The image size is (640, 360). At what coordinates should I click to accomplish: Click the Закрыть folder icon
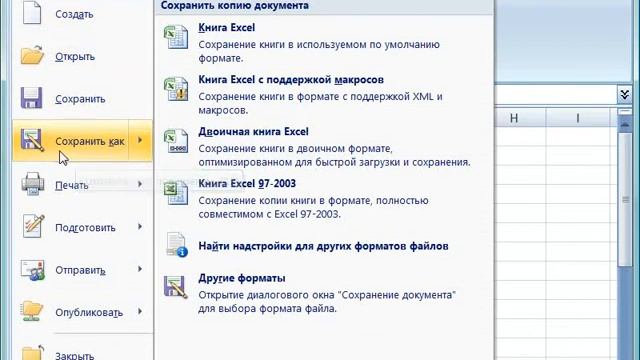(32, 353)
